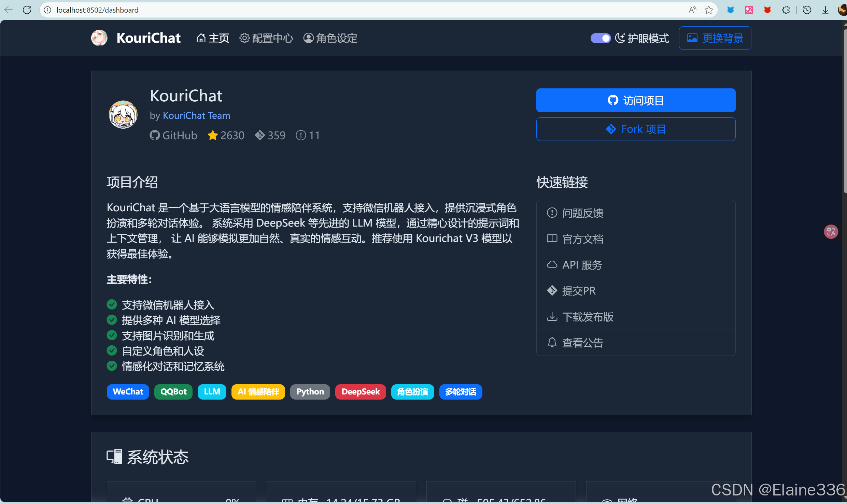Click the fork count 359
The width and height of the screenshot is (847, 504).
point(270,135)
